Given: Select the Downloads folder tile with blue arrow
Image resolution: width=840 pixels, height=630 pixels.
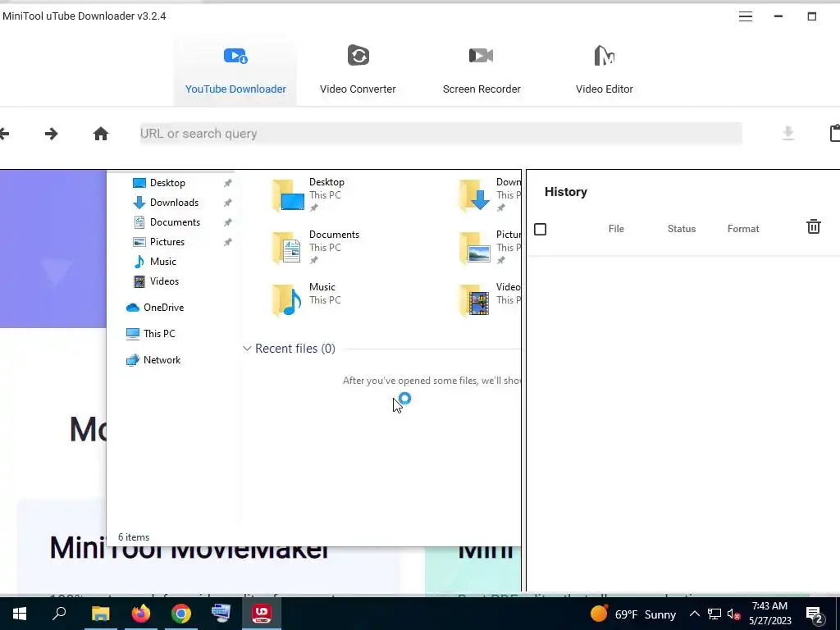Looking at the screenshot, I should click(489, 195).
